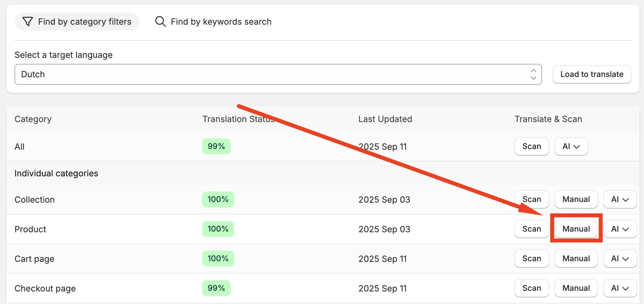Expand the AI dropdown for Checkout page

pos(620,288)
